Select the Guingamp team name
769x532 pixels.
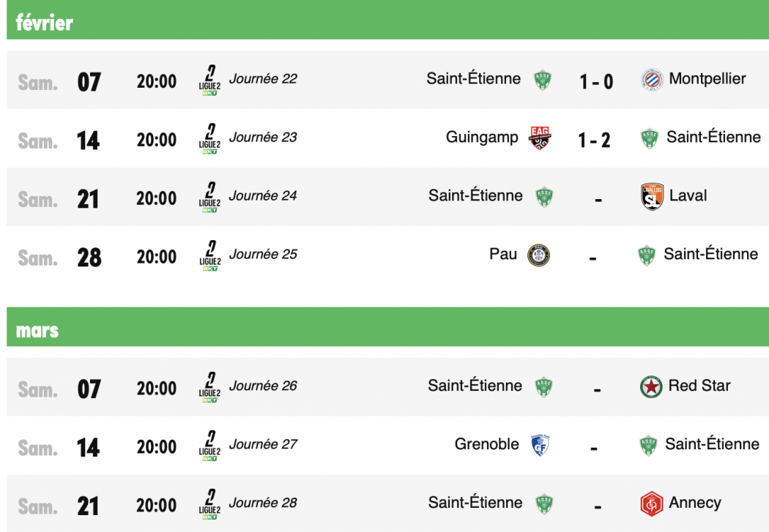(481, 138)
